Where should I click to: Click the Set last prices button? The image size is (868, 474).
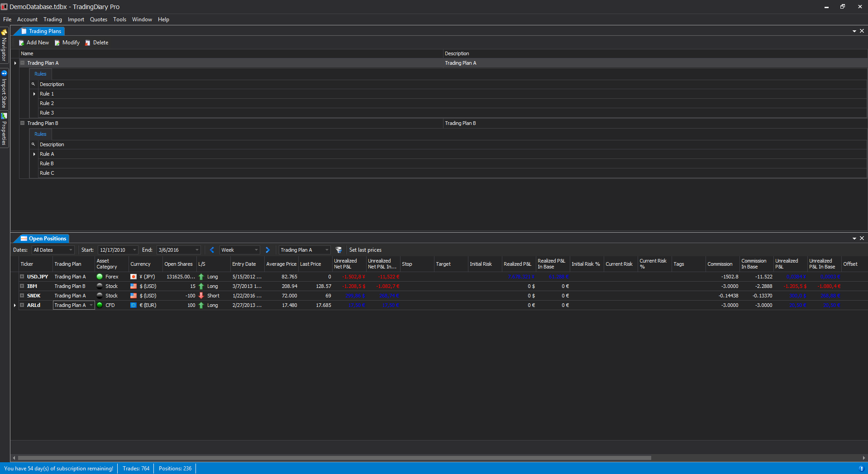click(x=365, y=250)
